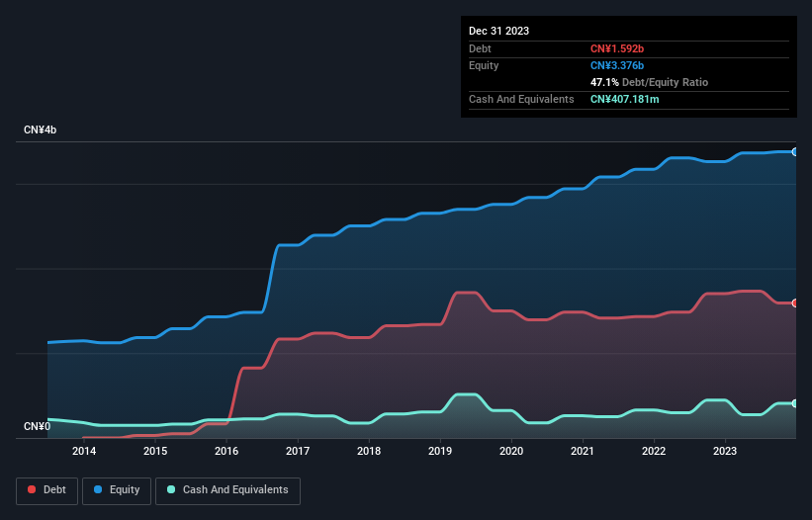Viewport: 812px width, 520px height.
Task: Click the 47.1% Debt/Equity Ratio text
Action: (649, 82)
